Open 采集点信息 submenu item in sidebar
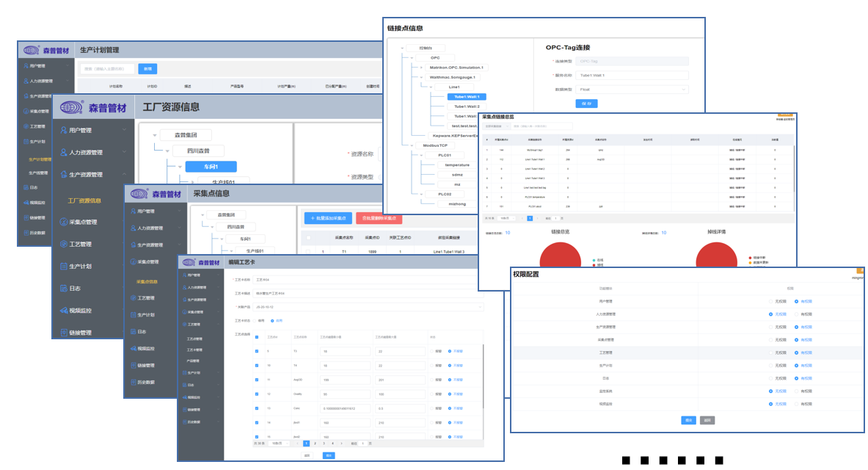The width and height of the screenshot is (868, 470). tap(147, 282)
